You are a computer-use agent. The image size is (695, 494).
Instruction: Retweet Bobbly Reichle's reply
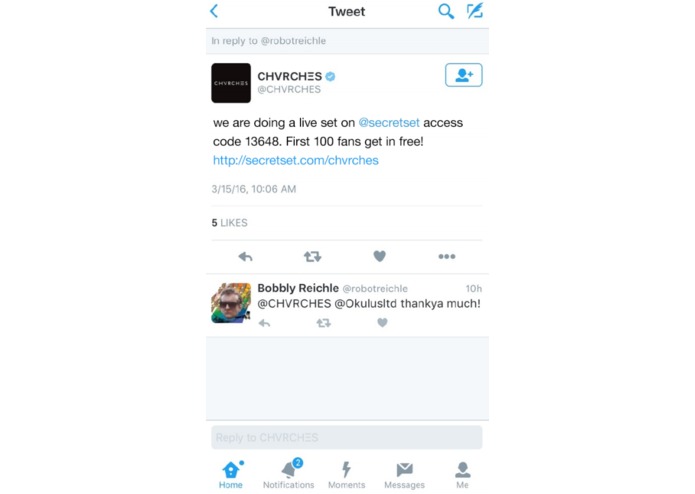[324, 323]
